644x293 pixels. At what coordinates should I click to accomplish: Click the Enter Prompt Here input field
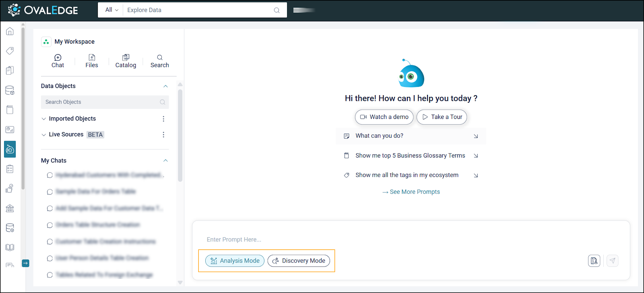pos(394,240)
